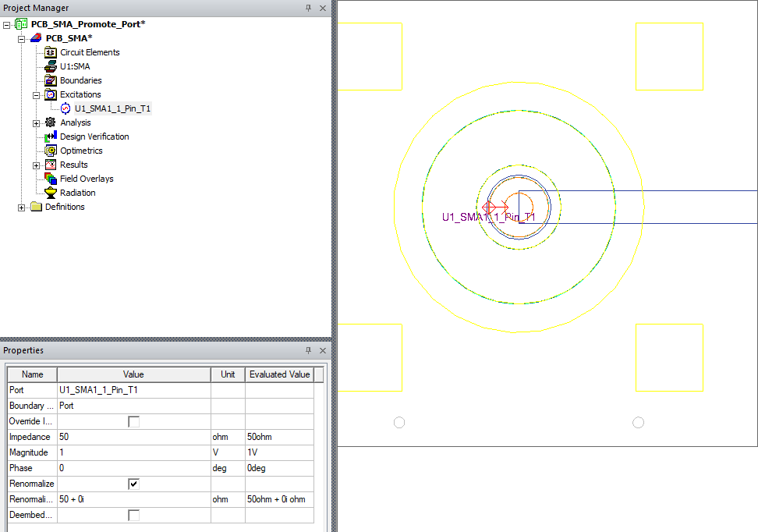The width and height of the screenshot is (758, 532).
Task: Toggle the Deembed checkbox
Action: click(134, 515)
